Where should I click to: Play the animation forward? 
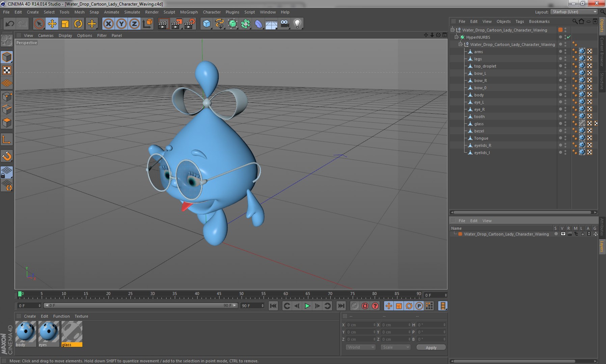coord(307,306)
